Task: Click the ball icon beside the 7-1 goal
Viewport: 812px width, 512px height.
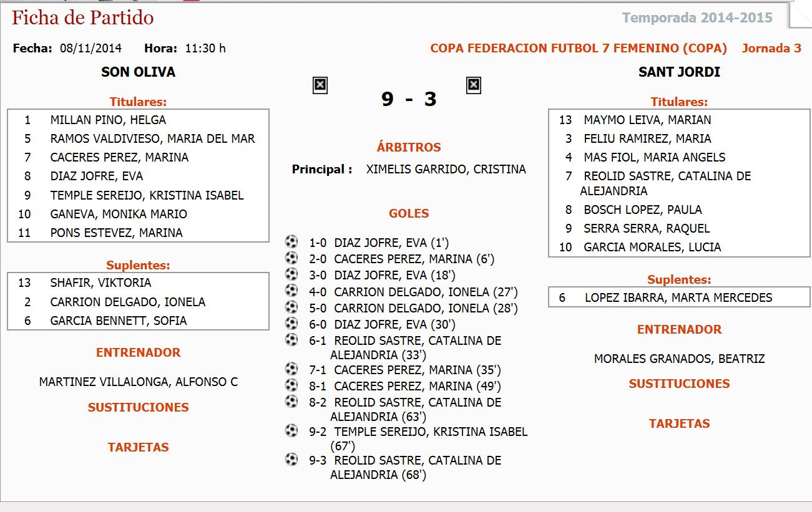Action: [x=291, y=369]
